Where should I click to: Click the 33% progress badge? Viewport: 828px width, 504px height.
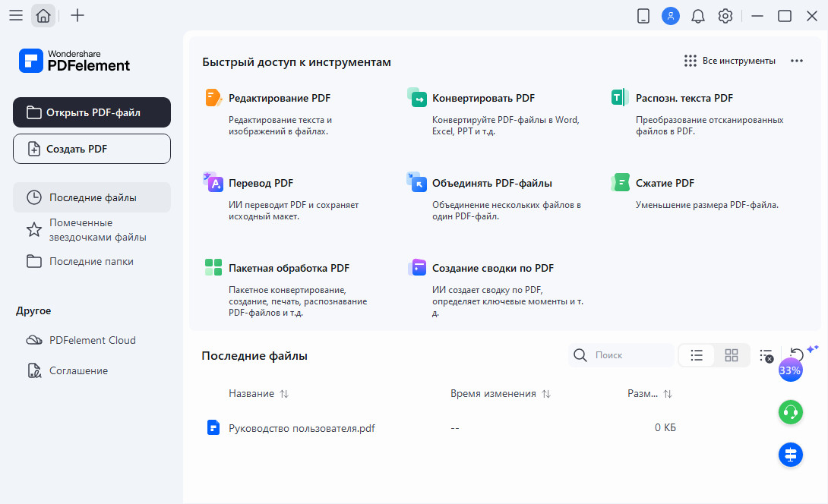pyautogui.click(x=790, y=370)
